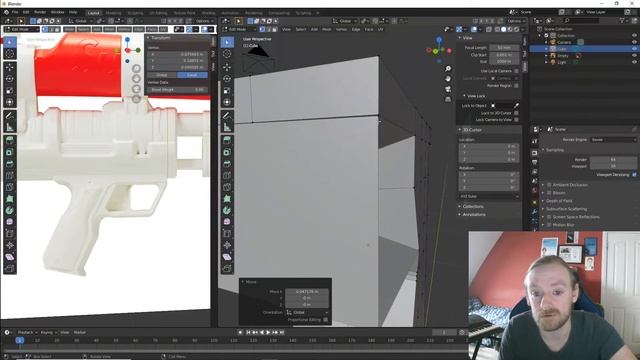This screenshot has height=360, width=640.
Task: Enable Use Local Camera checkbox
Action: (x=516, y=71)
